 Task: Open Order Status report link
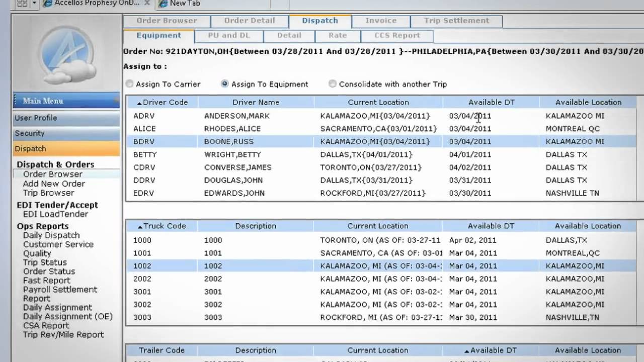point(49,271)
